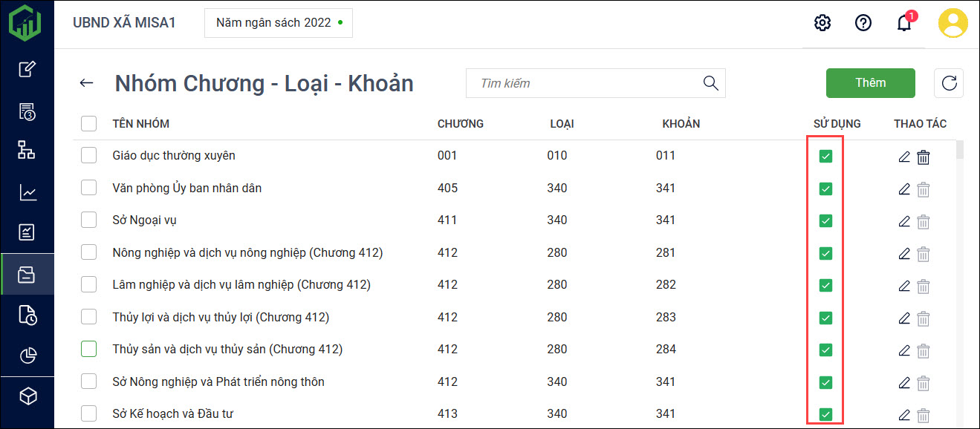Screen dimensions: 980x429
Task: Toggle the select-all checkbox in the header
Action: (89, 123)
